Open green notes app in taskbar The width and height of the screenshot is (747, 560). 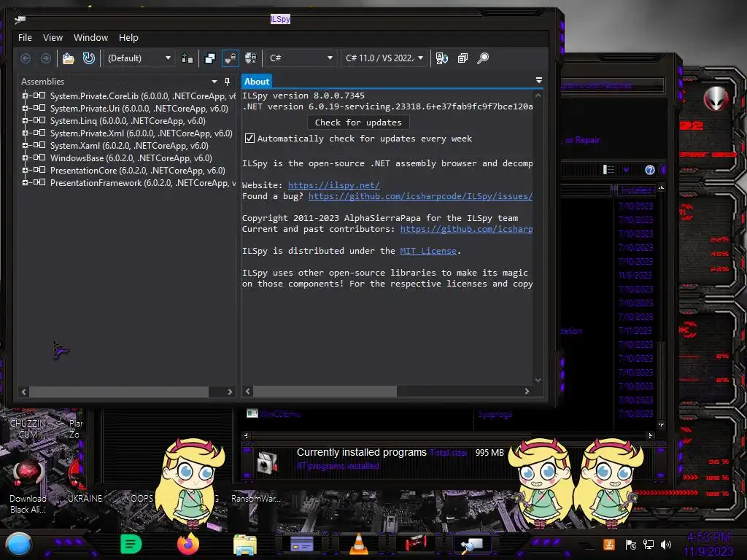coord(131,544)
